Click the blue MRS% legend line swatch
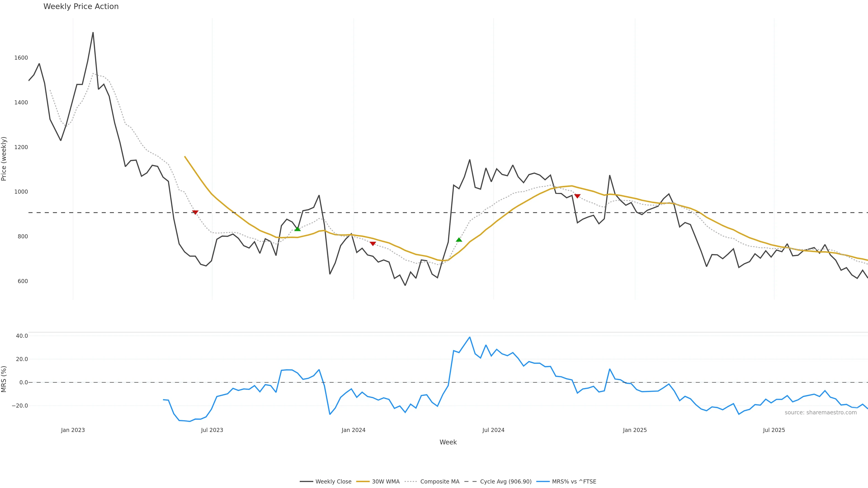The height and width of the screenshot is (488, 868). (543, 482)
